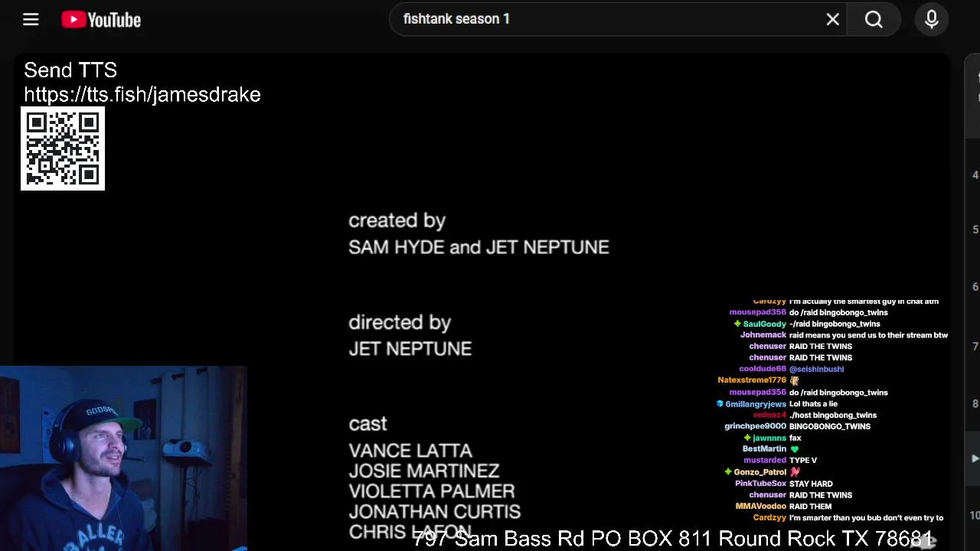Start voice search with the microphone
The height and width of the screenshot is (551, 980).
pyautogui.click(x=932, y=20)
